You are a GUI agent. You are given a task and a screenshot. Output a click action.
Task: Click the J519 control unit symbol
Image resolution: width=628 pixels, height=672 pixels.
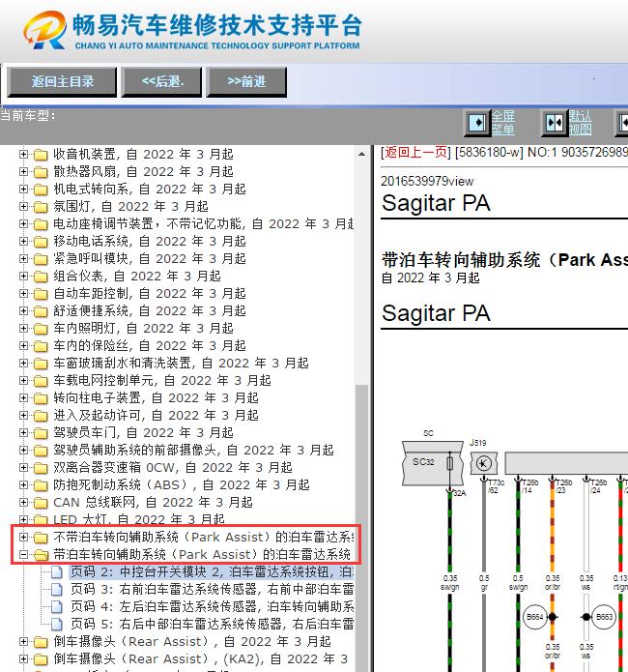pyautogui.click(x=484, y=463)
